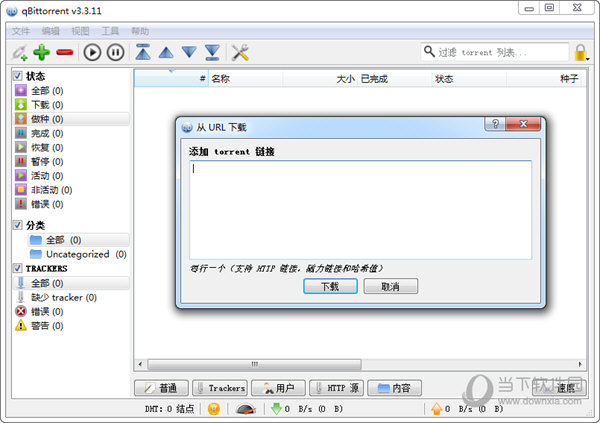Click the 下载 button in dialog
Screen dimensions: 600x423
tap(330, 286)
